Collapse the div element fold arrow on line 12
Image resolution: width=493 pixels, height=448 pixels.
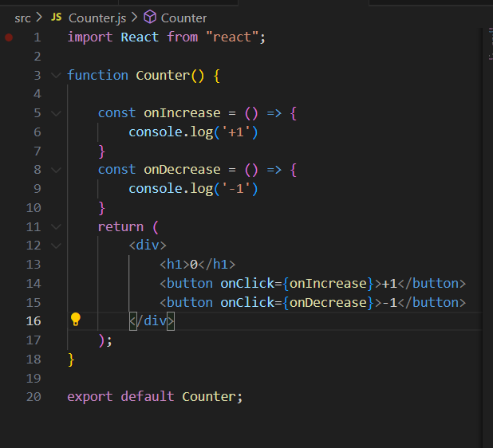pos(56,246)
